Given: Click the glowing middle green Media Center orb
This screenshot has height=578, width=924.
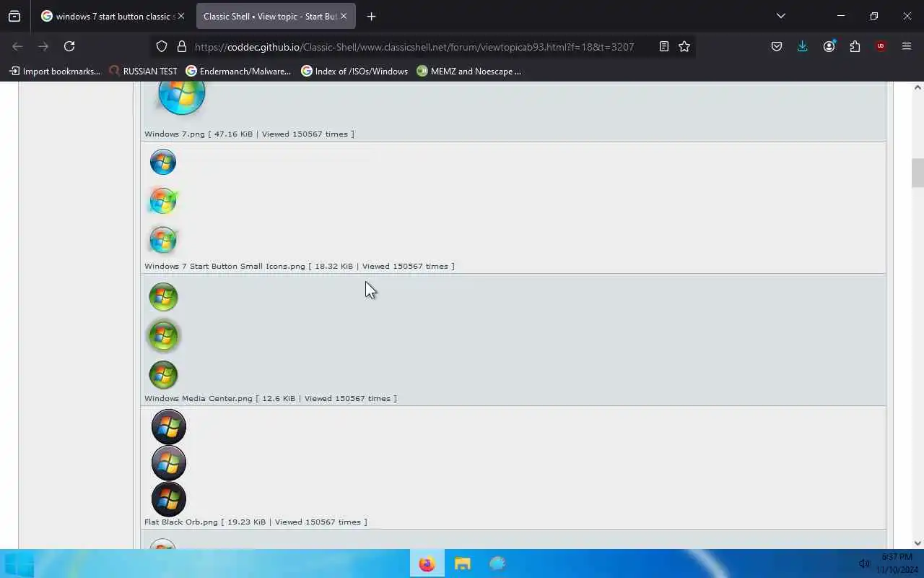Looking at the screenshot, I should coord(163,336).
